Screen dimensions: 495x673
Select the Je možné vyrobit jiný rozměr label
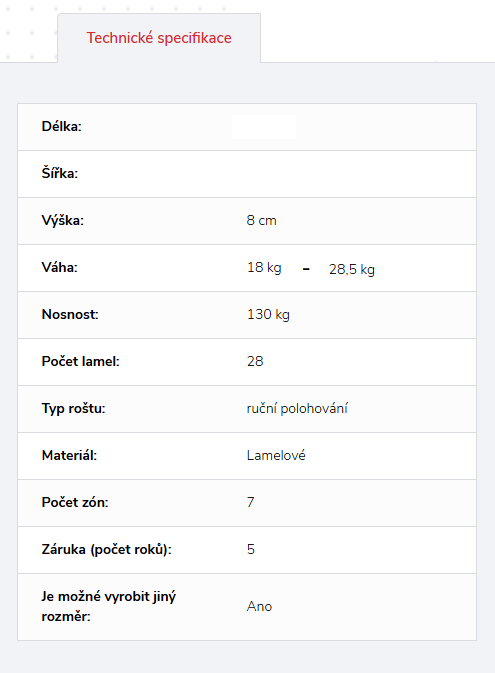109,606
